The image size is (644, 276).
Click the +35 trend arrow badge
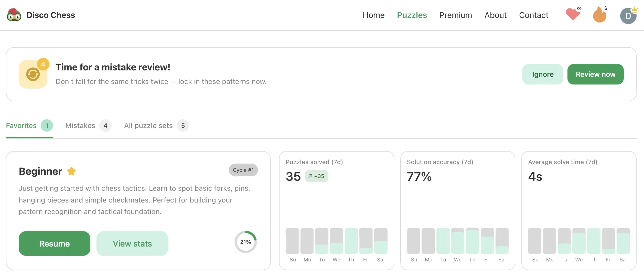tap(316, 176)
